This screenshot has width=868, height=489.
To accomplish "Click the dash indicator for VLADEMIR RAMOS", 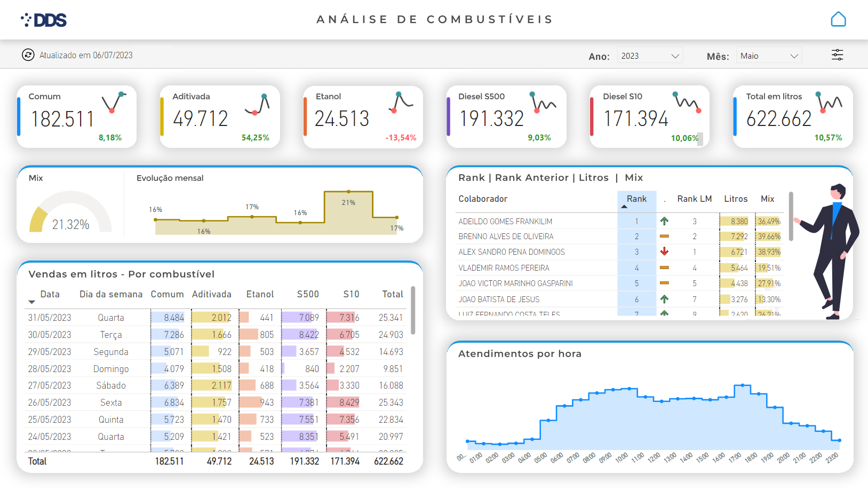I will pyautogui.click(x=664, y=267).
